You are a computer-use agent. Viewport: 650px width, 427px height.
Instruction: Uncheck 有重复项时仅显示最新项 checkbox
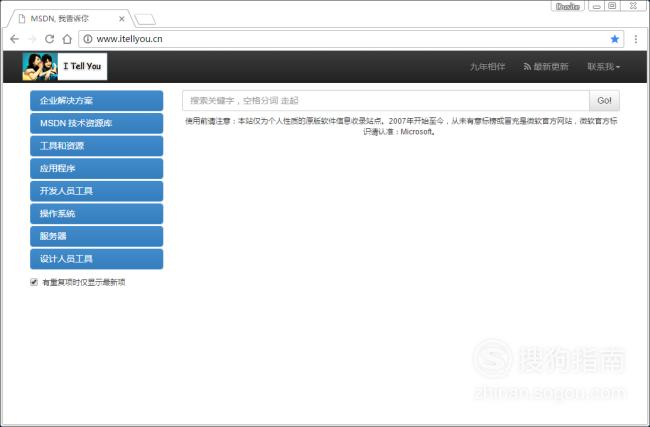tap(34, 282)
